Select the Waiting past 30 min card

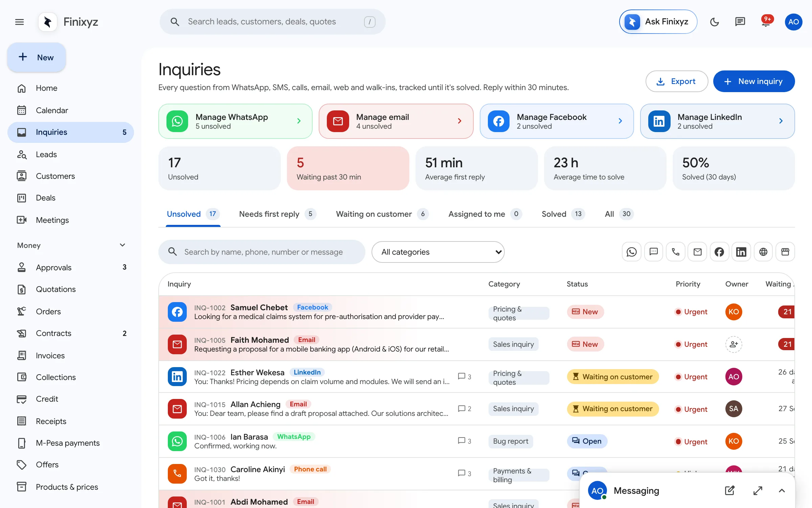tap(348, 168)
